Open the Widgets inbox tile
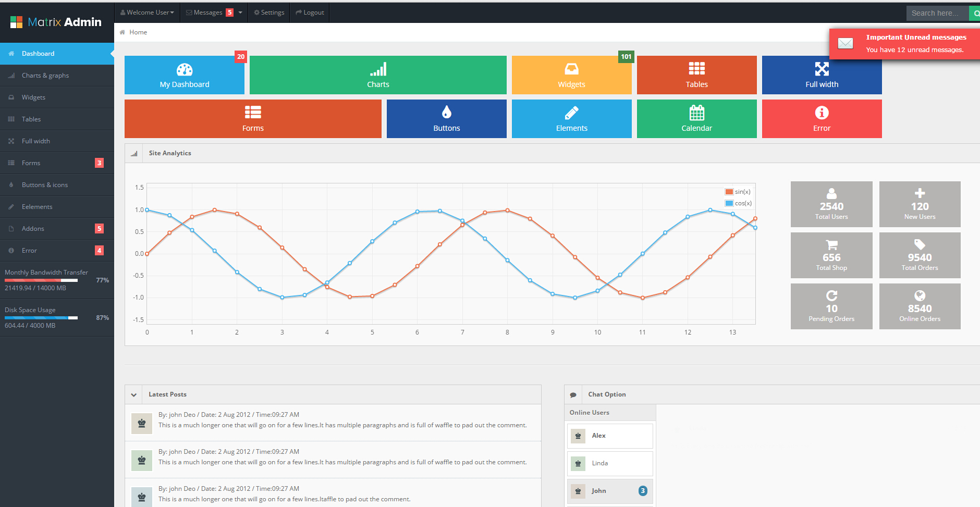 coord(572,75)
